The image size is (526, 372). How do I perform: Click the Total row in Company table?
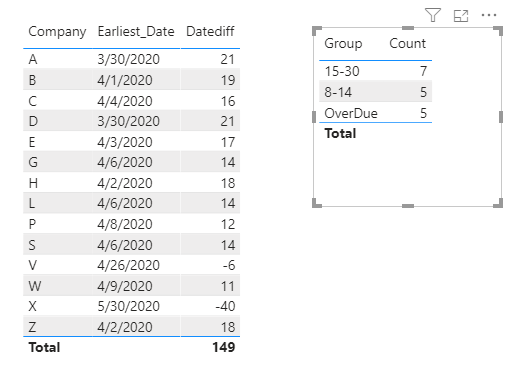tap(132, 347)
